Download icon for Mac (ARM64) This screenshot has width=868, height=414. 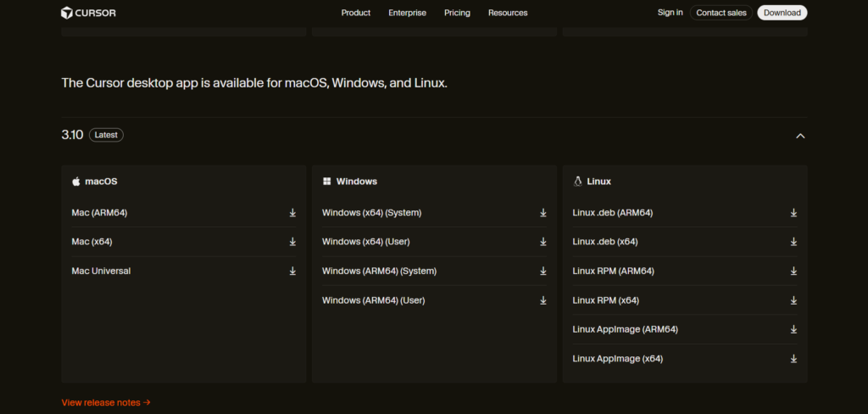(292, 213)
